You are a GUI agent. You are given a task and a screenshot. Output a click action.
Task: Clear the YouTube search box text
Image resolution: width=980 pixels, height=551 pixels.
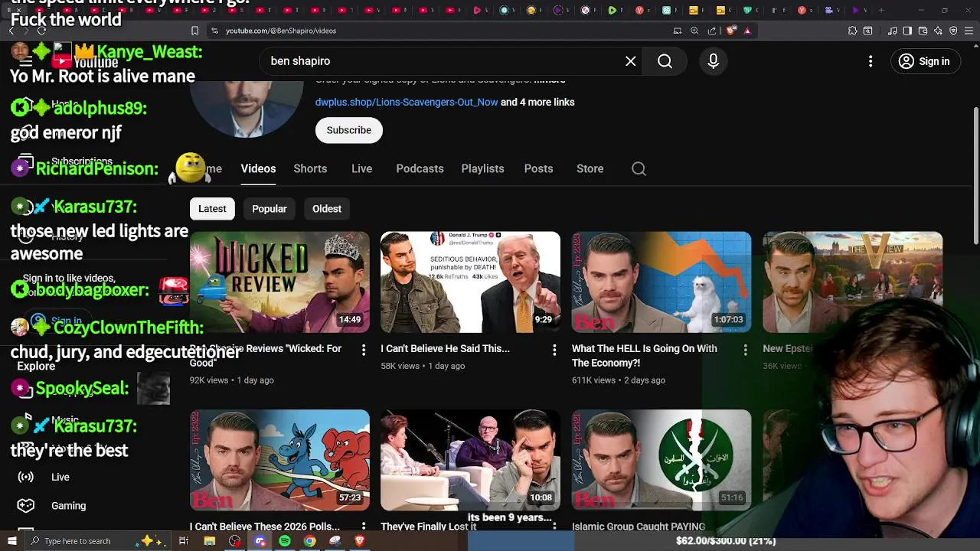630,61
